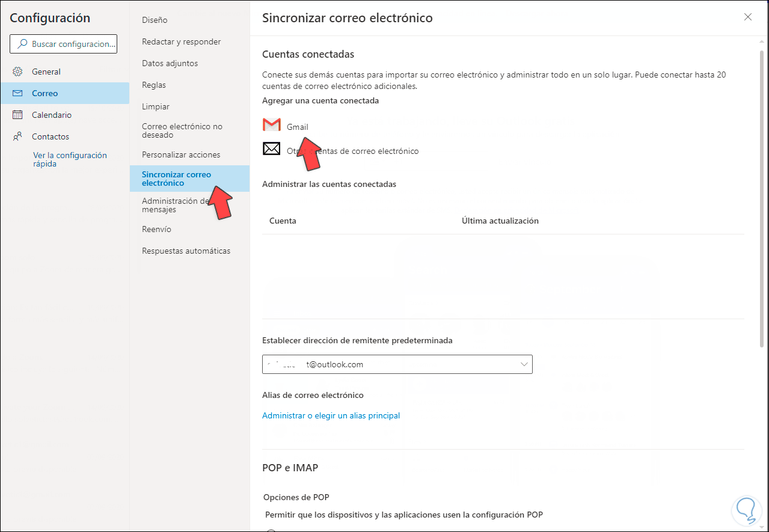Close the Configuración settings panel

(x=748, y=17)
